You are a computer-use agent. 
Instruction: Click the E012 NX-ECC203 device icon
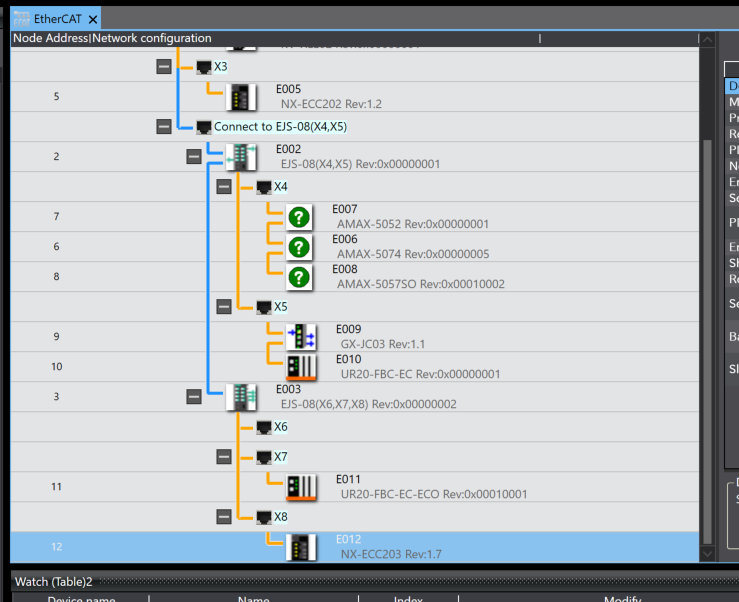point(301,547)
